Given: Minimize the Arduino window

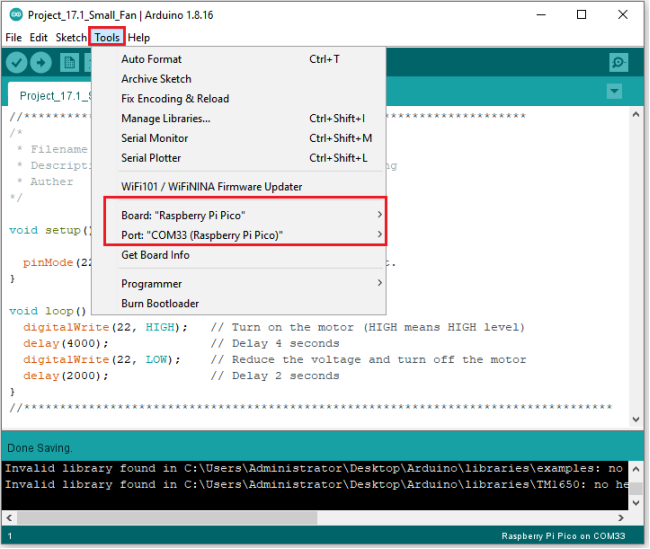Looking at the screenshot, I should pos(541,15).
